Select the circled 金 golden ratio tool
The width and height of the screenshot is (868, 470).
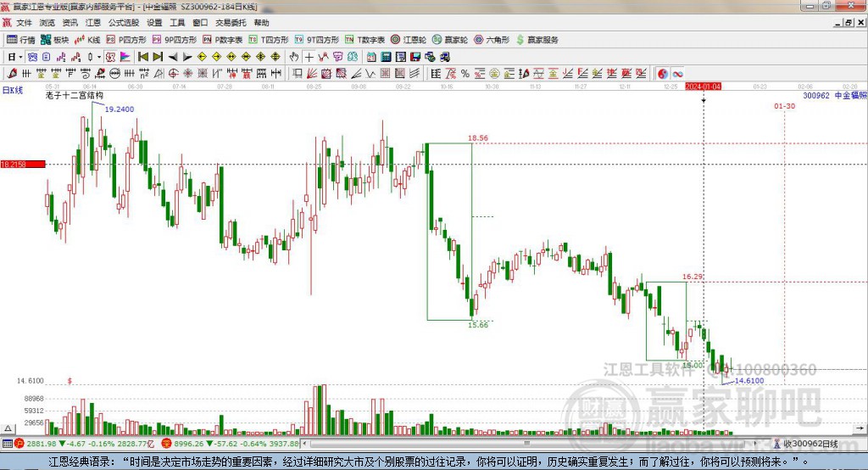click(x=494, y=73)
